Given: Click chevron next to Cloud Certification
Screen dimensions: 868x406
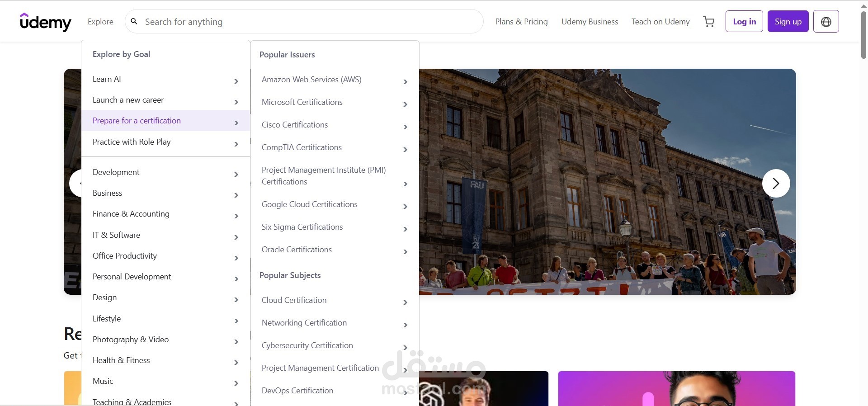Looking at the screenshot, I should click(x=405, y=302).
